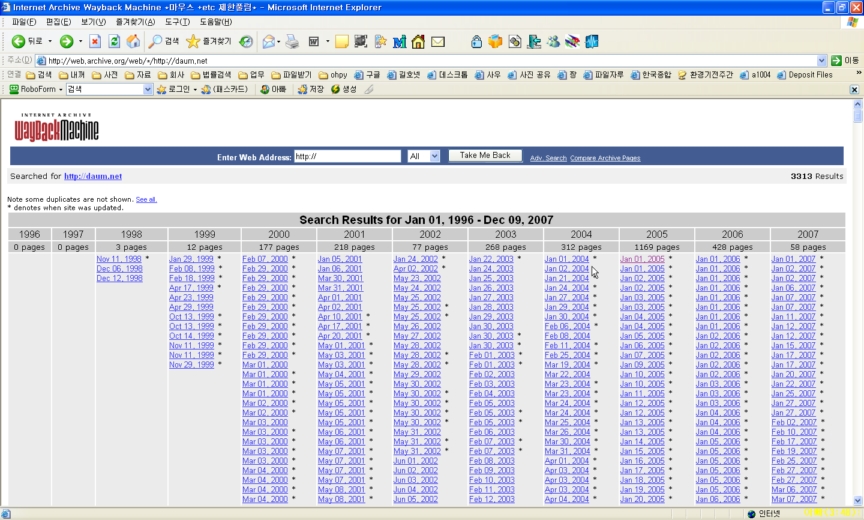Screen dimensions: 864x520
Task: Expand the Mail icon dropdown arrow
Action: pos(278,42)
